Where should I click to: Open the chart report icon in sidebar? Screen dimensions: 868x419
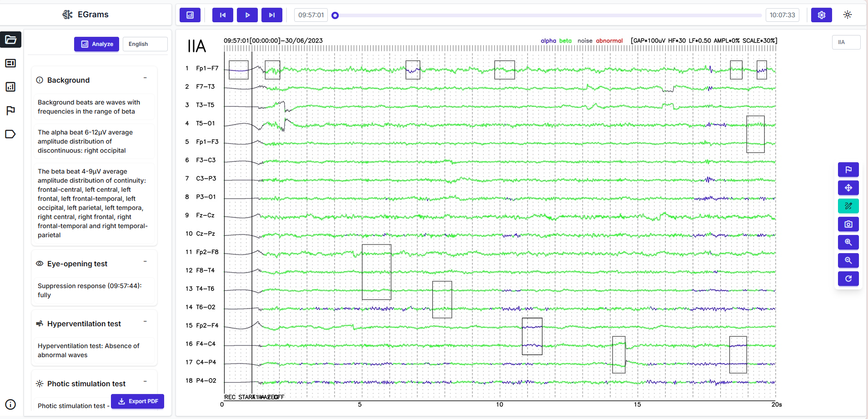coord(10,87)
